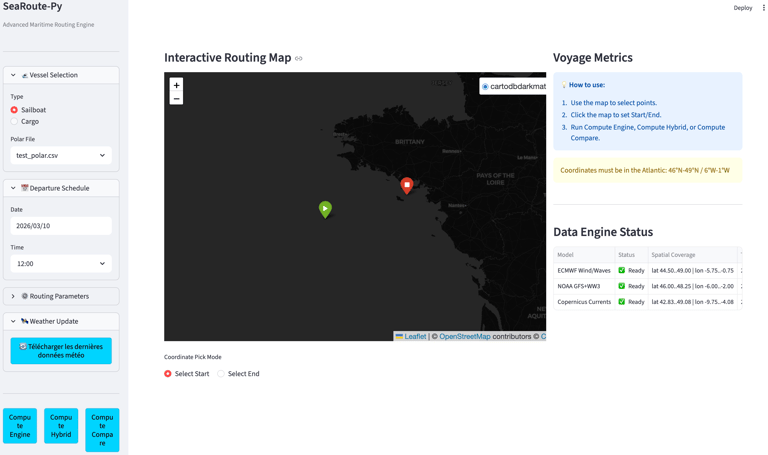Open the three-dot app menu
Screen dimensions: 768x455
click(763, 8)
